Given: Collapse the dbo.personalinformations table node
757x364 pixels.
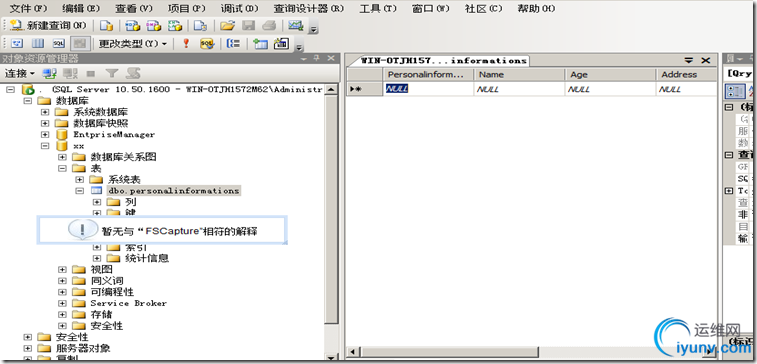Looking at the screenshot, I should pyautogui.click(x=80, y=191).
